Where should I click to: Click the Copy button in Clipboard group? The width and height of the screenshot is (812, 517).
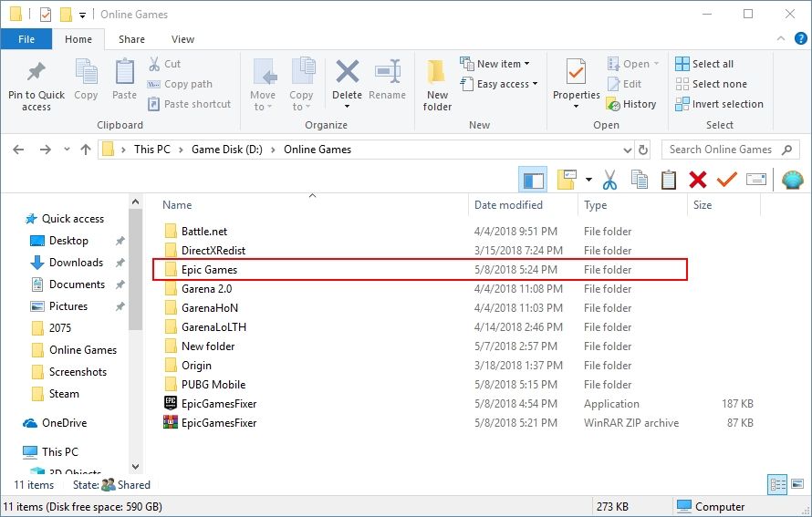86,79
